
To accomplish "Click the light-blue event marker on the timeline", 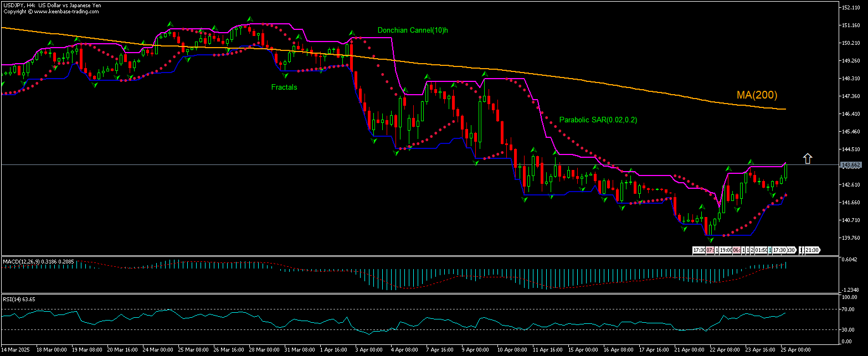I will [770, 250].
